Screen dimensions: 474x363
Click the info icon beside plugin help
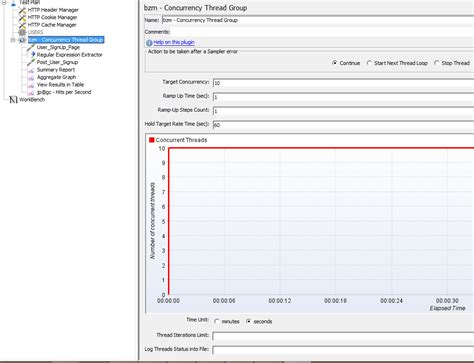click(x=149, y=43)
